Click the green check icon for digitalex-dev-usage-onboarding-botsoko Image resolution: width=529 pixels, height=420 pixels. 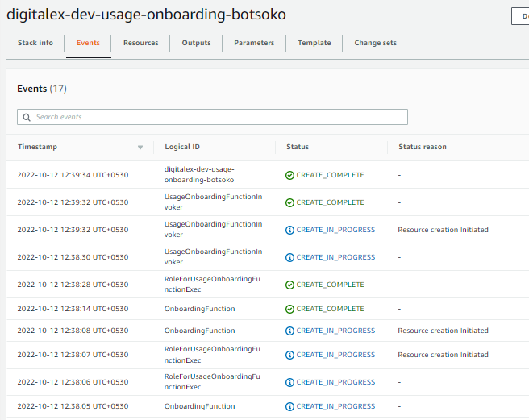point(289,175)
